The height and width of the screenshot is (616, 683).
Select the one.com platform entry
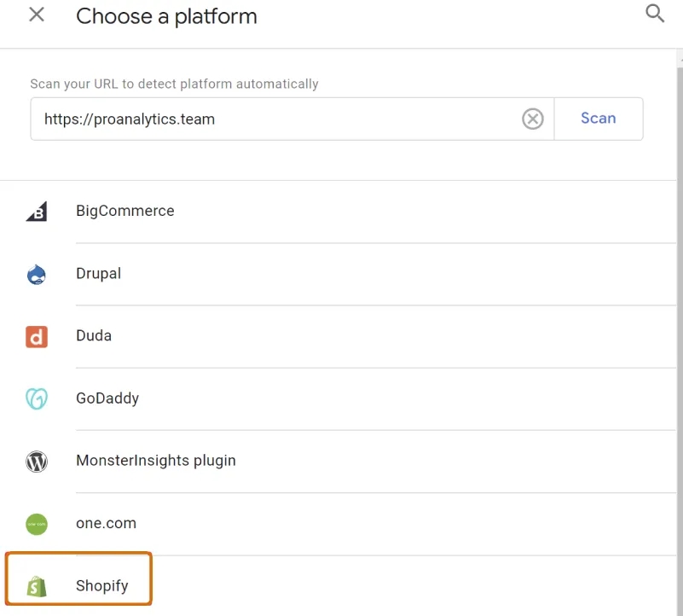tap(338, 524)
